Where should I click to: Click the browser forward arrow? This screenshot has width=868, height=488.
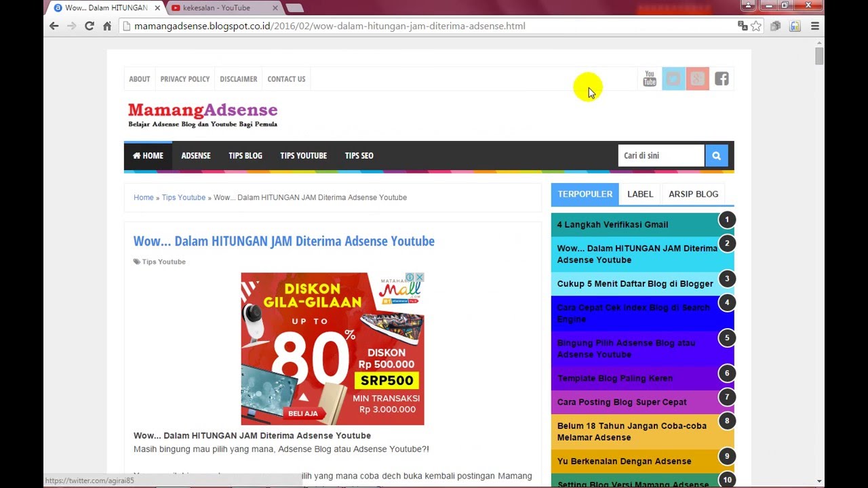click(x=71, y=26)
